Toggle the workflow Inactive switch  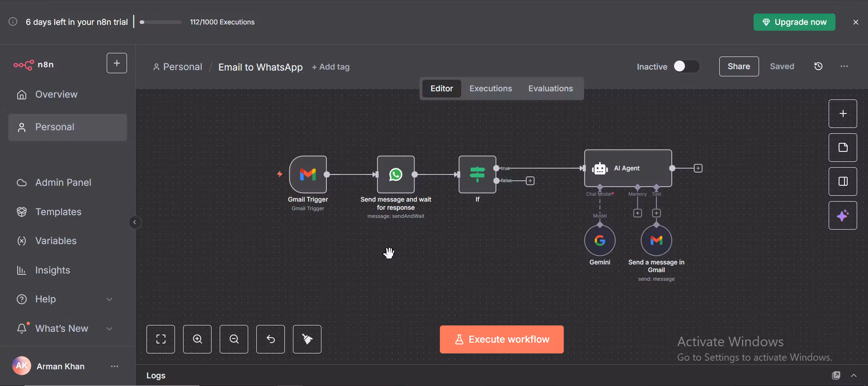click(686, 66)
